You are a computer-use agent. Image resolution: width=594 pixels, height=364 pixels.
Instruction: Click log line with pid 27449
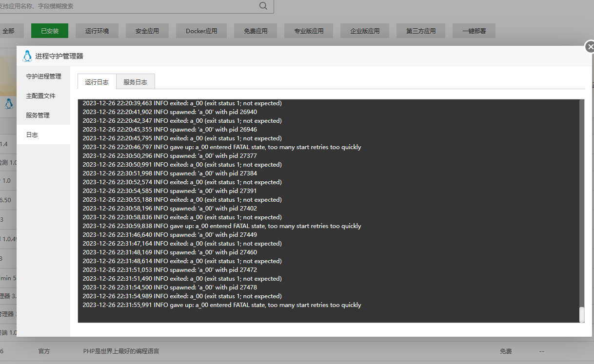[x=170, y=235]
